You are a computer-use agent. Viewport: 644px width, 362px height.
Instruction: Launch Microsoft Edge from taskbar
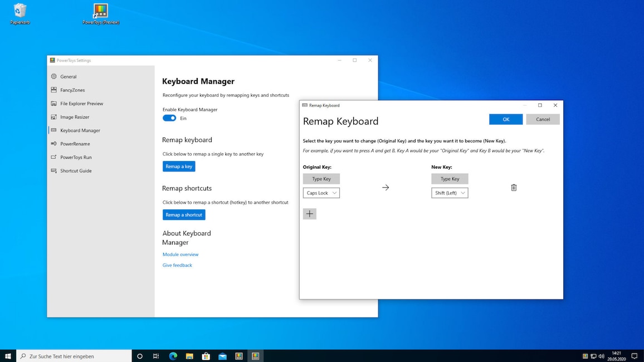click(173, 356)
